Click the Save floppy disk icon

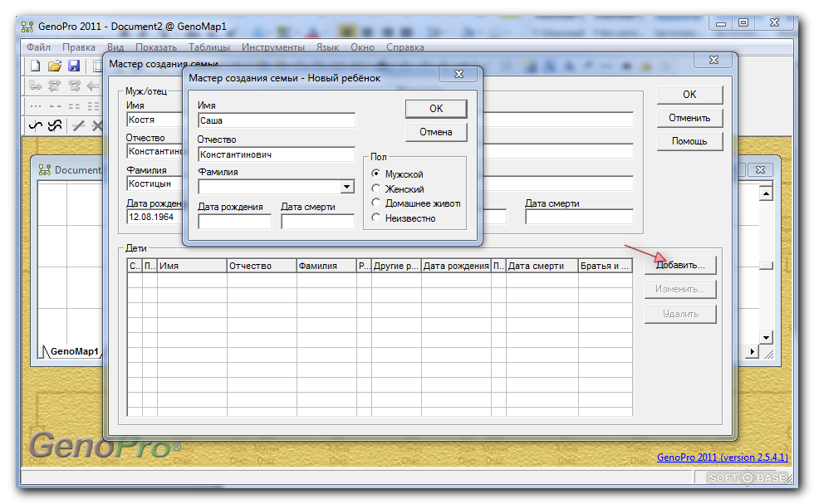74,66
